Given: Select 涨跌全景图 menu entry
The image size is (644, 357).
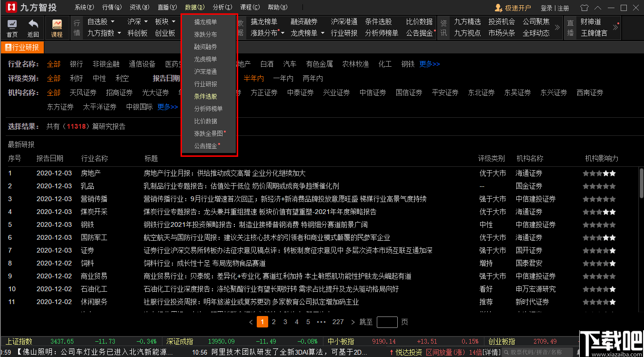Looking at the screenshot, I should [209, 133].
